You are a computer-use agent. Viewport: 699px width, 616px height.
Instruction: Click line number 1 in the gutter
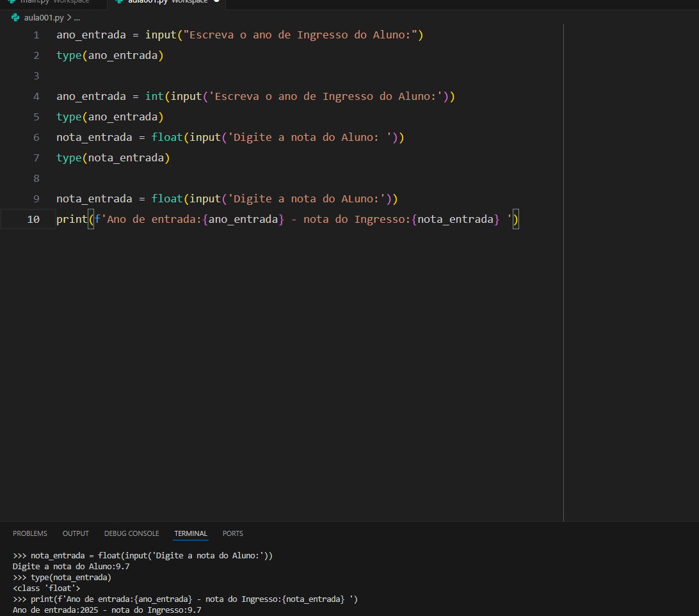(x=36, y=35)
